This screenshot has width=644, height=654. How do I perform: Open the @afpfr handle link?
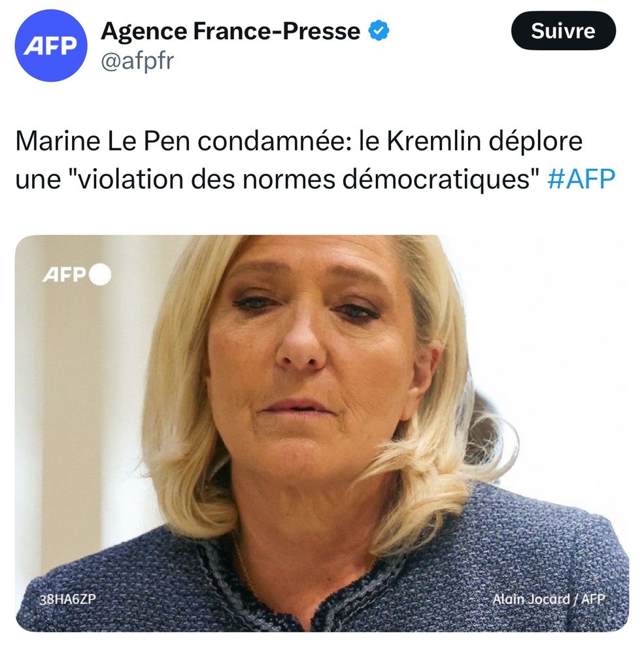(137, 61)
